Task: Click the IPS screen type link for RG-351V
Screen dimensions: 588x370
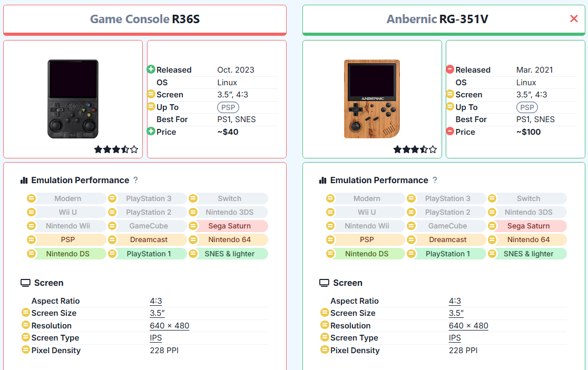Action: [x=455, y=338]
